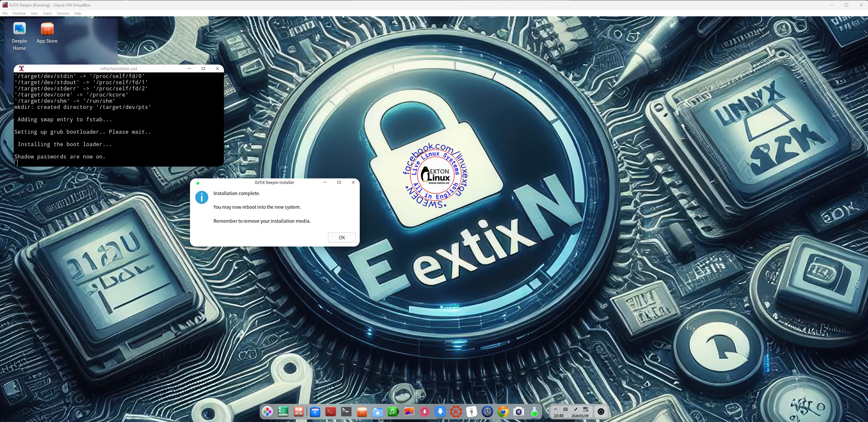Open the blue Control Center gear icon
Screen dimensions: 868x422
(x=487, y=412)
